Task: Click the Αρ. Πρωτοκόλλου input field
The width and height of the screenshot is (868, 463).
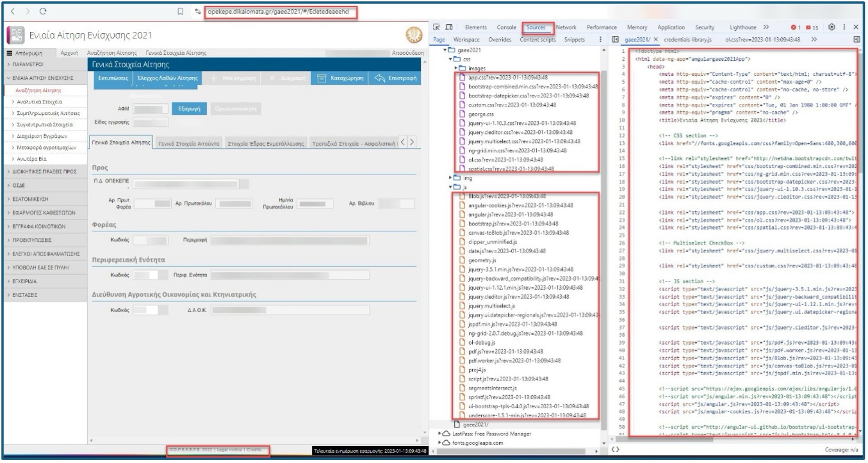Action: [233, 204]
